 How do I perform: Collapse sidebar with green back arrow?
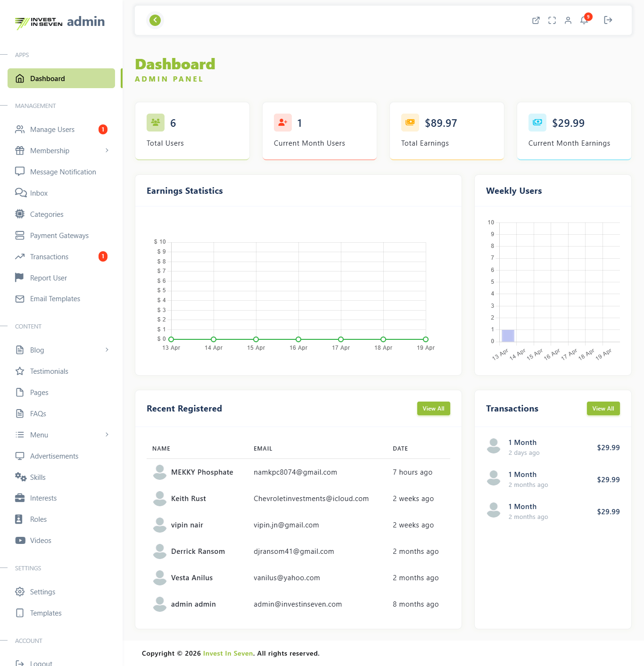(155, 20)
